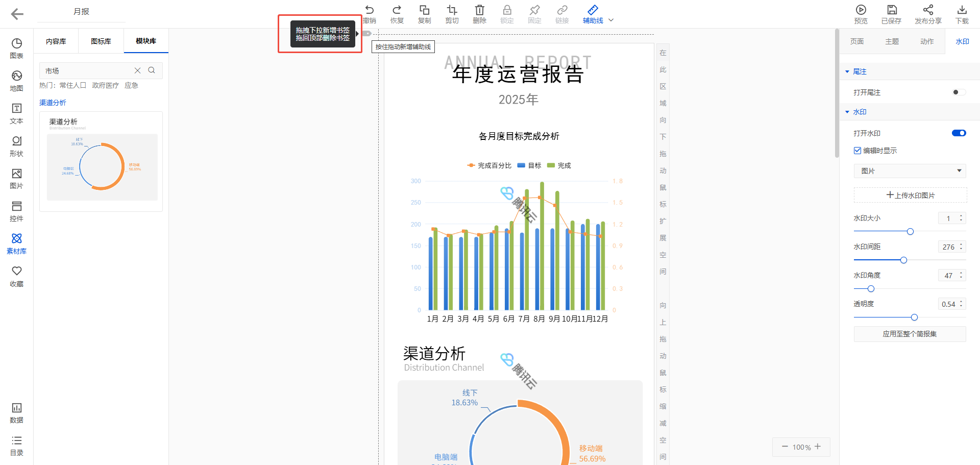Adjust 水印角度 stepper arrows

(961, 275)
